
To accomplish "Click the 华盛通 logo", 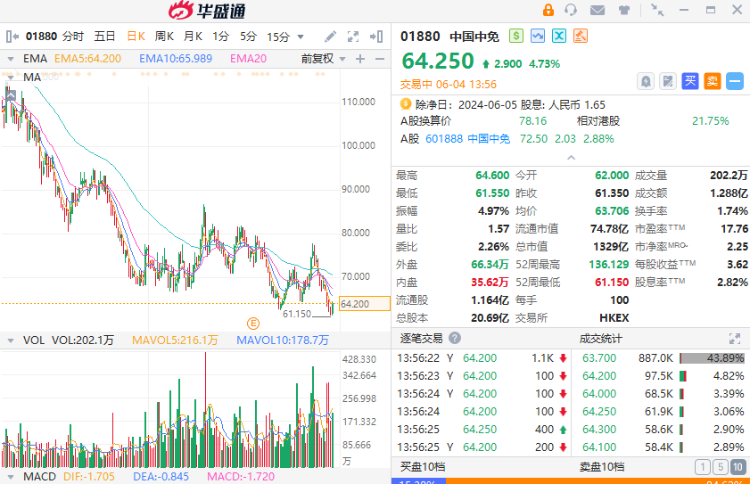I will (207, 11).
